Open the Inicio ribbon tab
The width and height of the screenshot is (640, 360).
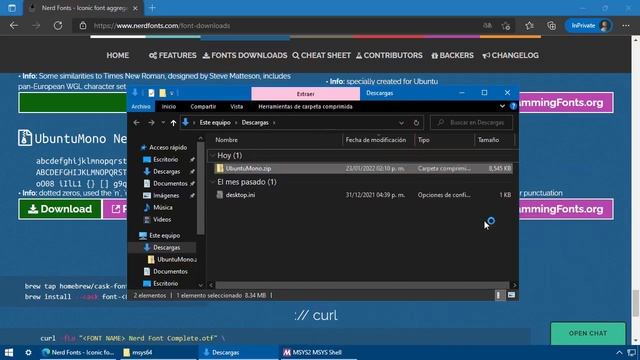click(169, 107)
